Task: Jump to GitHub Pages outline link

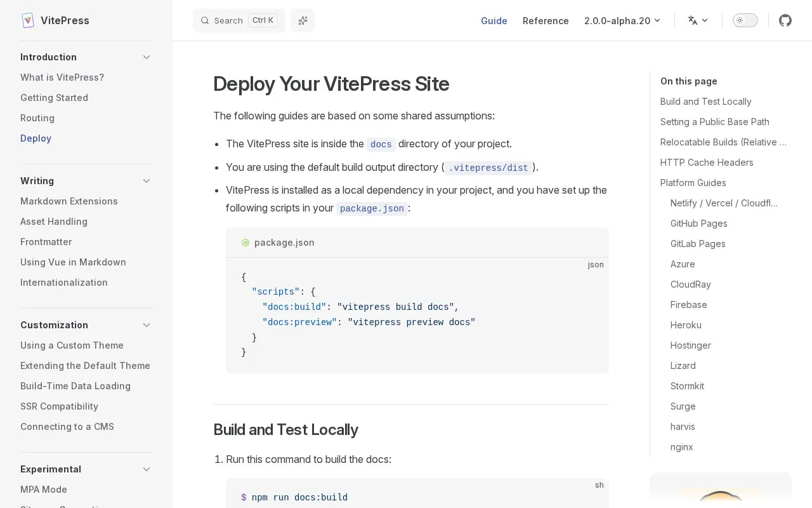Action: coord(698,224)
